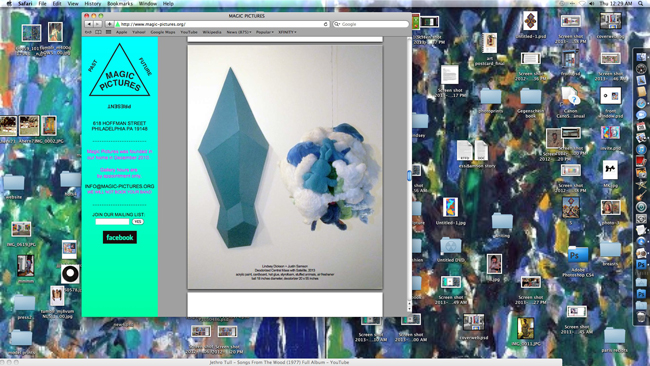The image size is (650, 366).
Task: Open search engine dropdown in Google field
Action: click(x=337, y=24)
